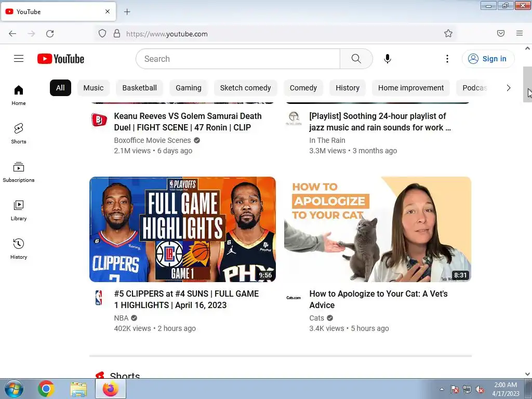Select the Gaming filter chip
The height and width of the screenshot is (399, 532).
coord(188,88)
